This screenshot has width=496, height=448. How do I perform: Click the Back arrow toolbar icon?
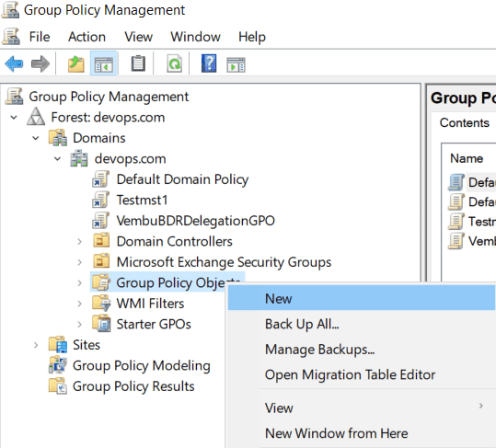(x=14, y=63)
